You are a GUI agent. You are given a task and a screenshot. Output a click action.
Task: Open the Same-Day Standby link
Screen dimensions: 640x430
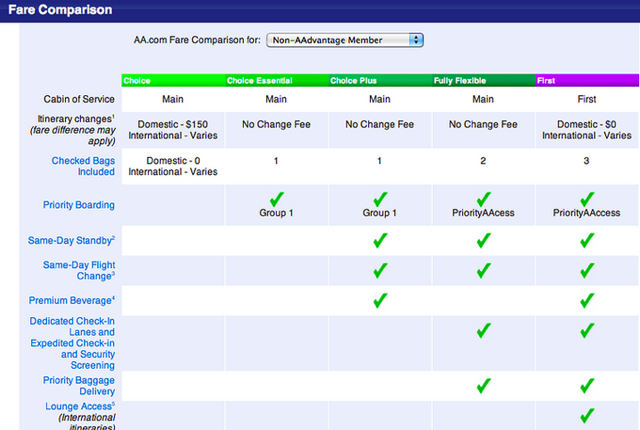[x=71, y=240]
